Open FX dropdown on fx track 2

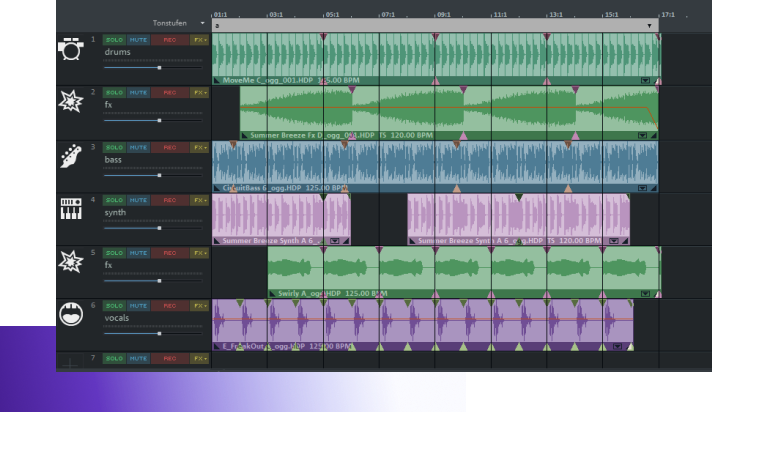[199, 93]
